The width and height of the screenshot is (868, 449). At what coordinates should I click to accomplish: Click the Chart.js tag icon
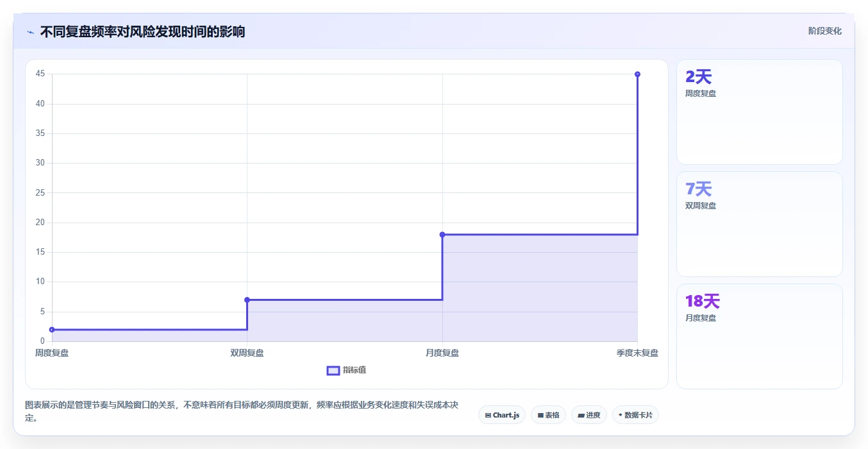pyautogui.click(x=488, y=416)
